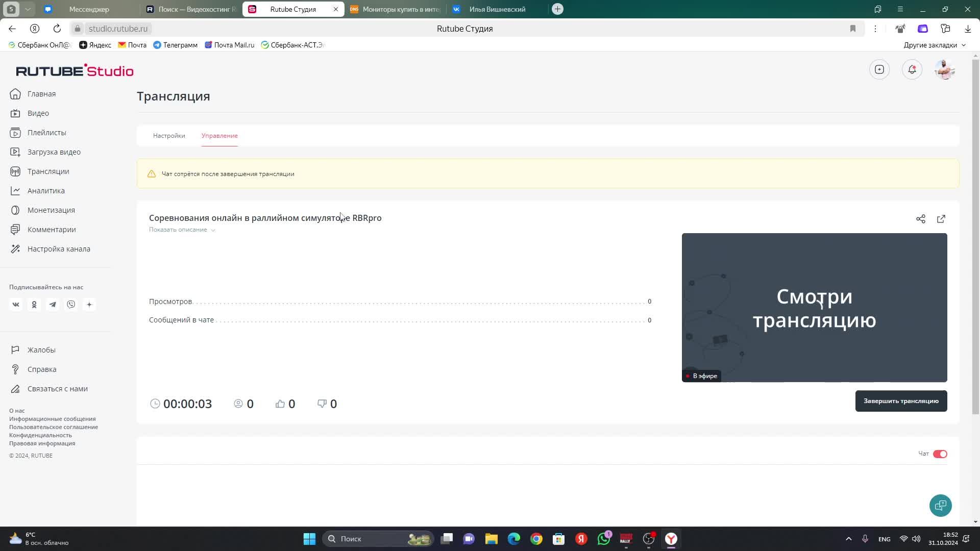This screenshot has width=980, height=551.
Task: Open the support chat bubble
Action: click(x=940, y=506)
